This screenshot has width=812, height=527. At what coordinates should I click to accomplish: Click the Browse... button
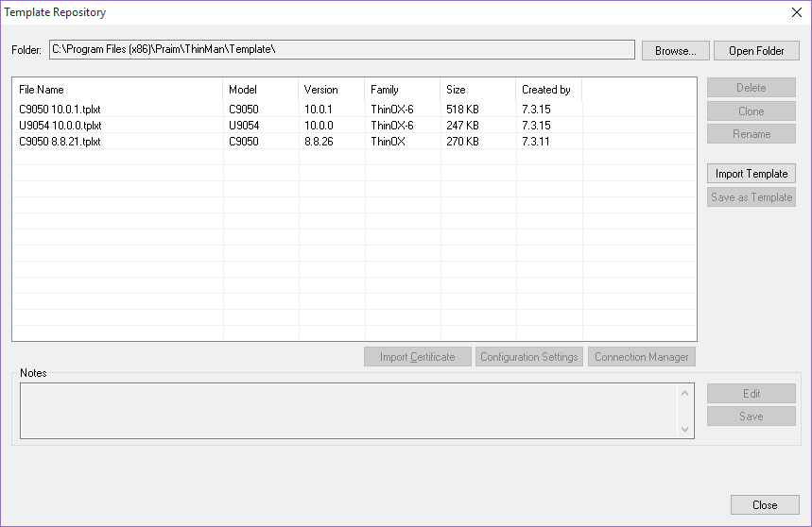click(x=675, y=51)
